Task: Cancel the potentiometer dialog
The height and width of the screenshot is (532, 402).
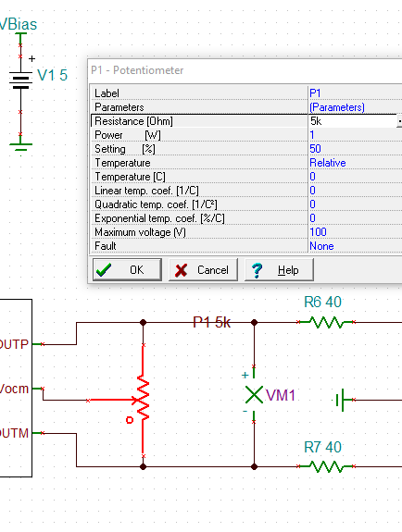Action: pyautogui.click(x=203, y=270)
